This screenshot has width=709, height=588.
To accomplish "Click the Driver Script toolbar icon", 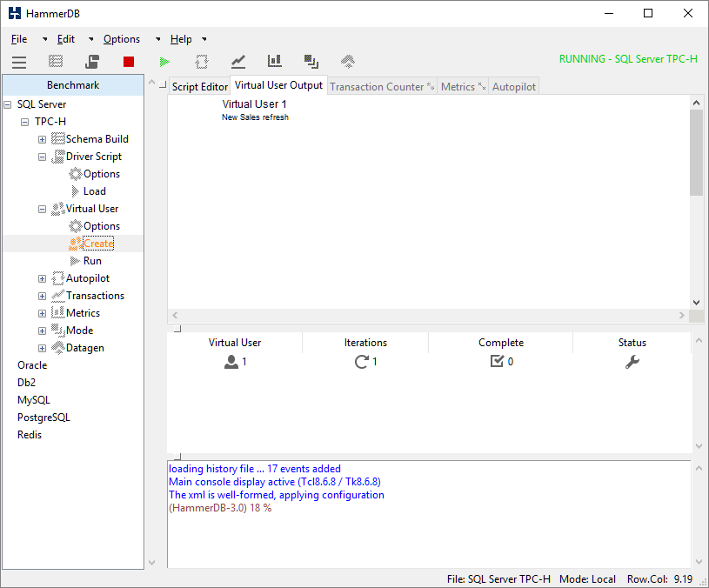I will point(92,62).
